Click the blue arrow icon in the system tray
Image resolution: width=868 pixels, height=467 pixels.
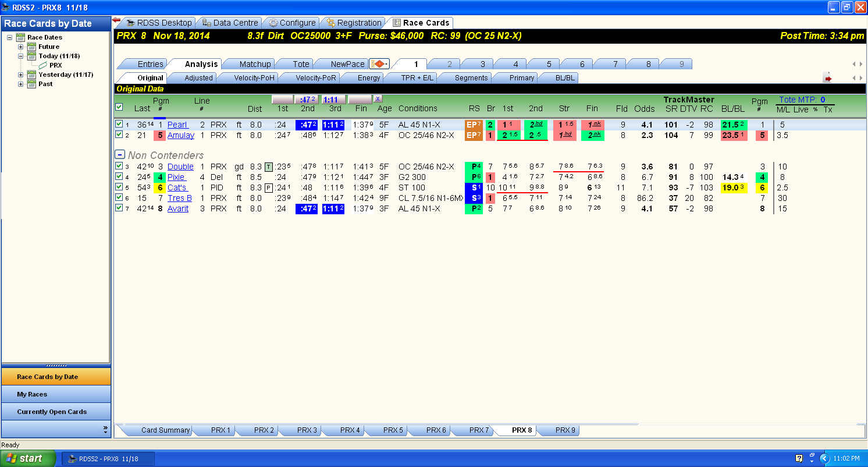pos(823,458)
